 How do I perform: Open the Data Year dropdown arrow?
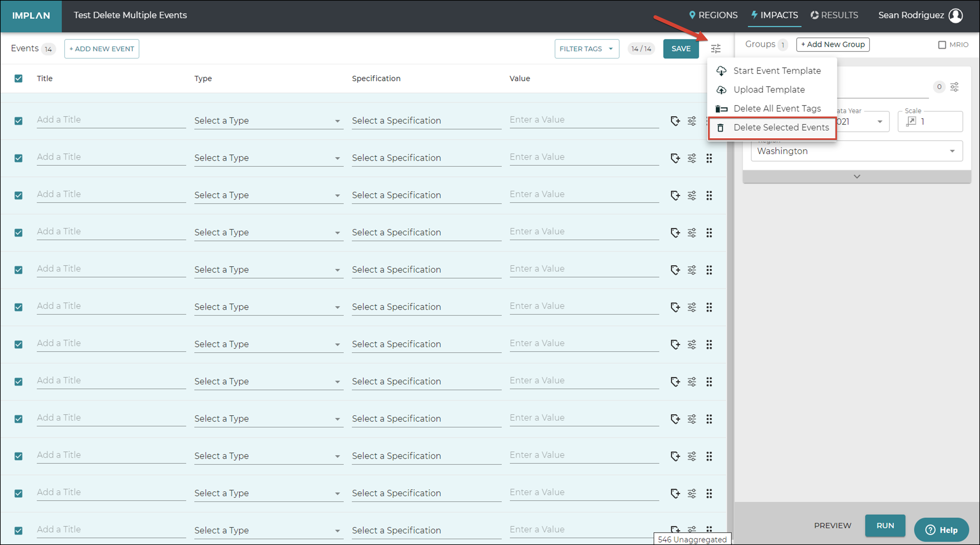[x=880, y=122]
